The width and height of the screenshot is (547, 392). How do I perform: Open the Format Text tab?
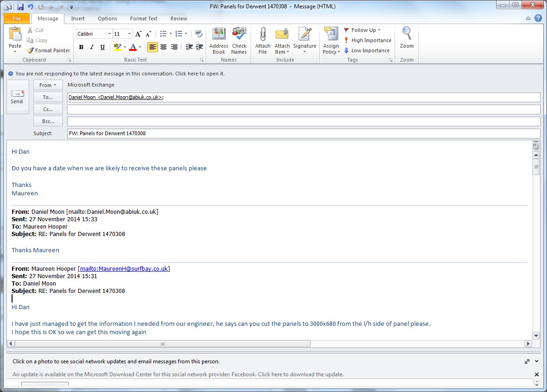click(x=144, y=19)
